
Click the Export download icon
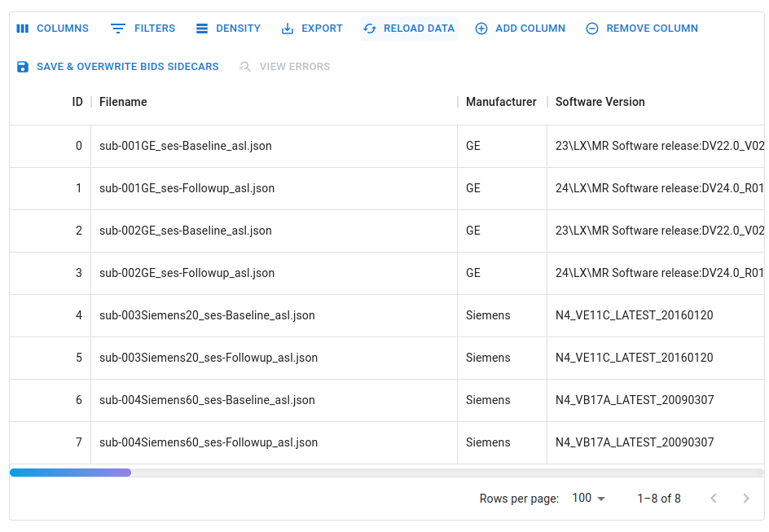pyautogui.click(x=288, y=29)
